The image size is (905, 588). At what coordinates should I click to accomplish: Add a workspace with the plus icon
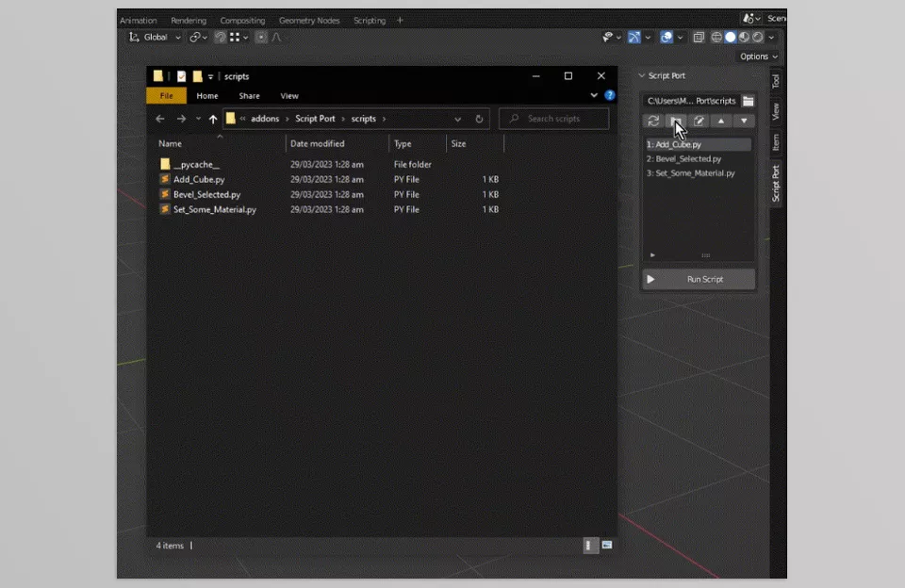tap(400, 20)
